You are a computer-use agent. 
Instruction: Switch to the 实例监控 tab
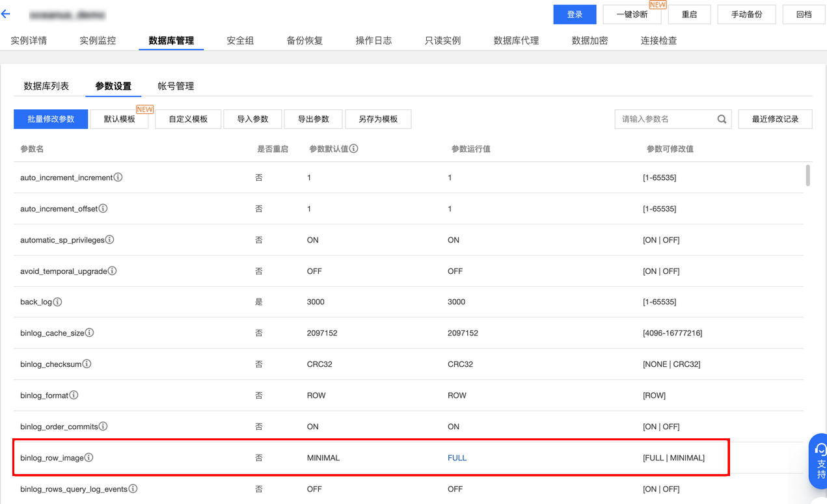pos(98,40)
